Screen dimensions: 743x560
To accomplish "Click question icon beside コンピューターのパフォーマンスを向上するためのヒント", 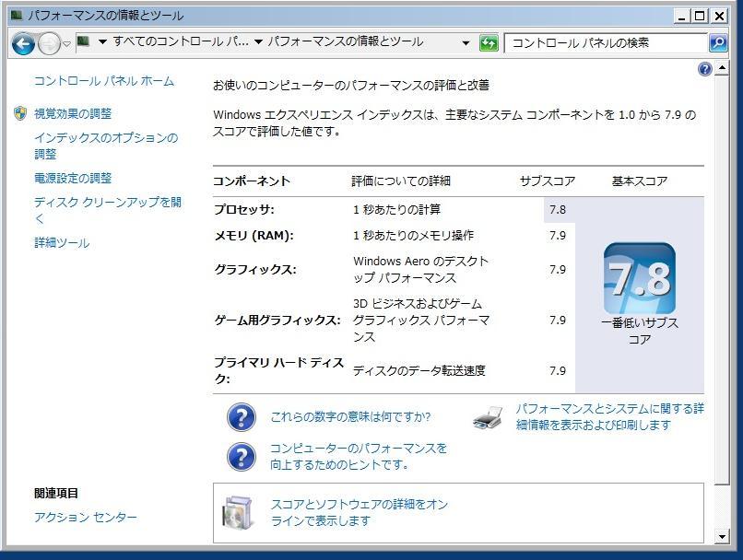I will click(242, 457).
